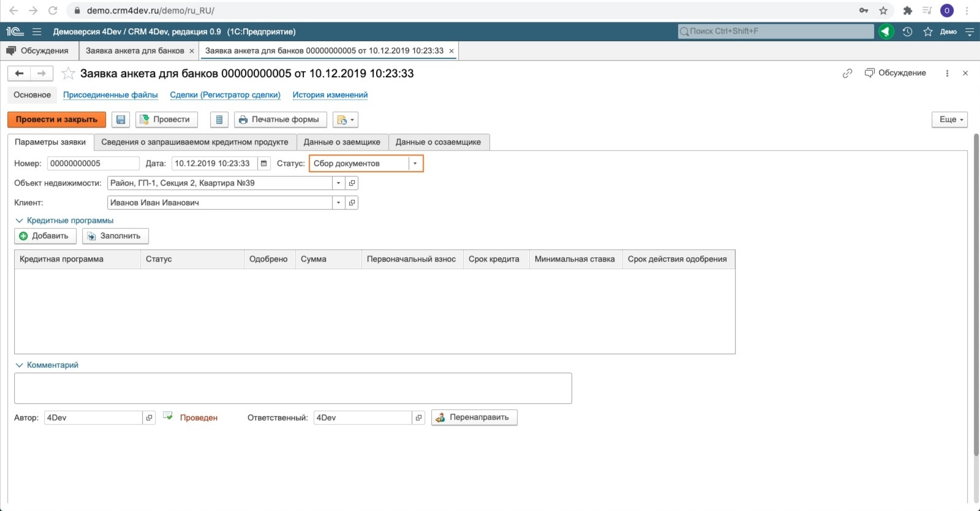Open the calendar picker for Дата
The image size is (980, 511).
coord(264,164)
